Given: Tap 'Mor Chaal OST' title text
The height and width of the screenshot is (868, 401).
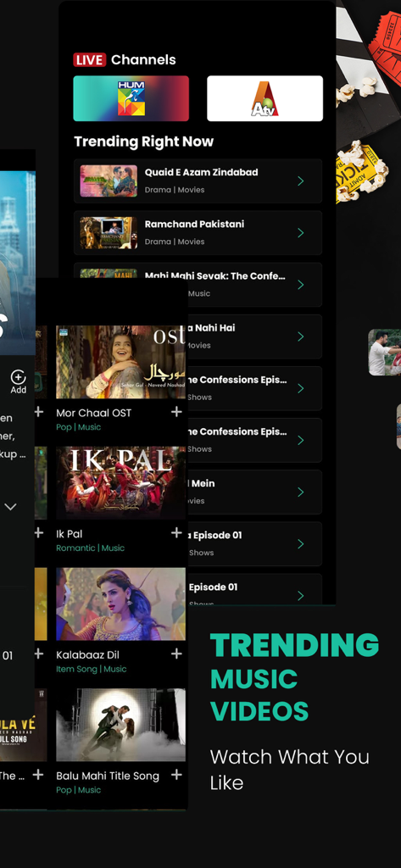Looking at the screenshot, I should point(93,413).
